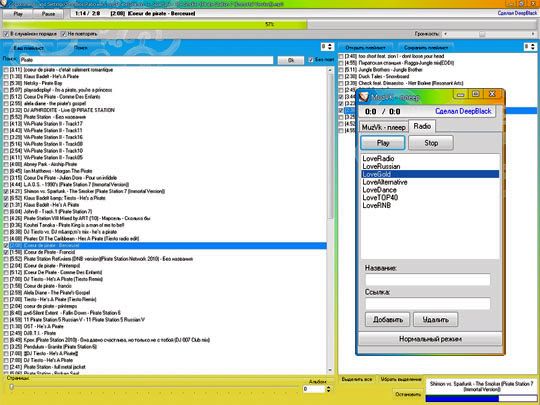Switch to the Radio tab in the popup
This screenshot has height=405, width=540.
(422, 126)
